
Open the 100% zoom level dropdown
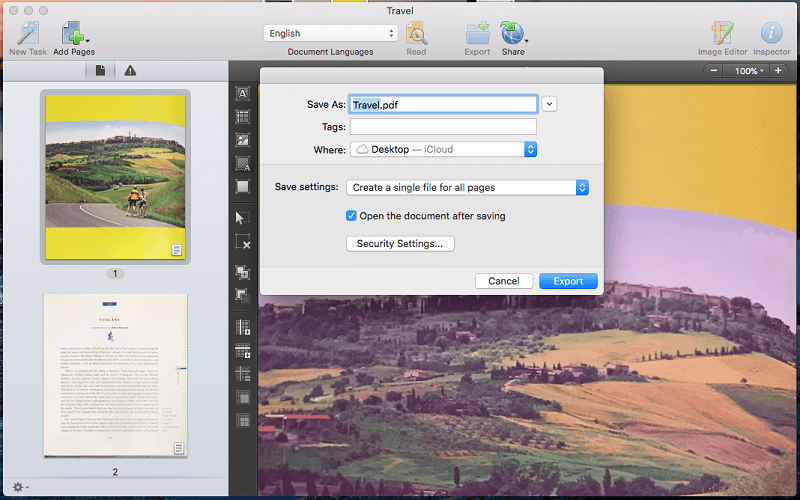(748, 71)
